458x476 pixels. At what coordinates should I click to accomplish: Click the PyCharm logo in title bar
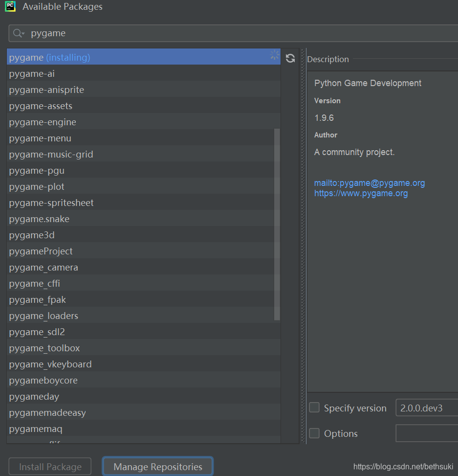point(10,6)
